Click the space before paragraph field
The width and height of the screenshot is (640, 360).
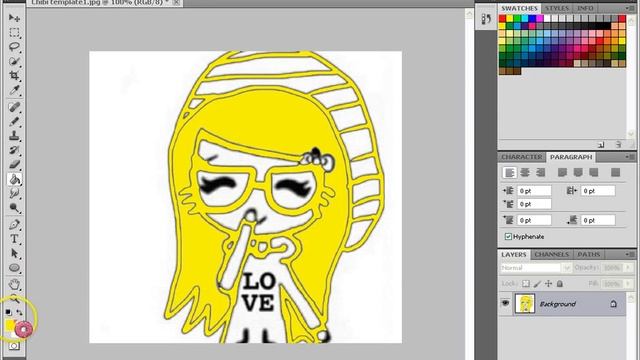point(534,220)
